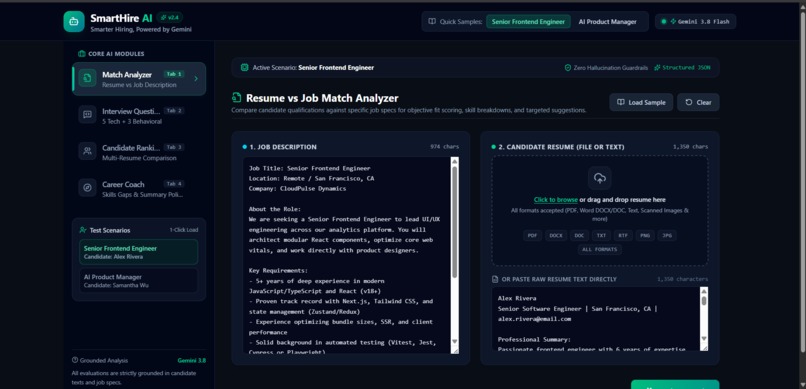This screenshot has width=806, height=389.
Task: Click the DOC format tag
Action: 579,235
